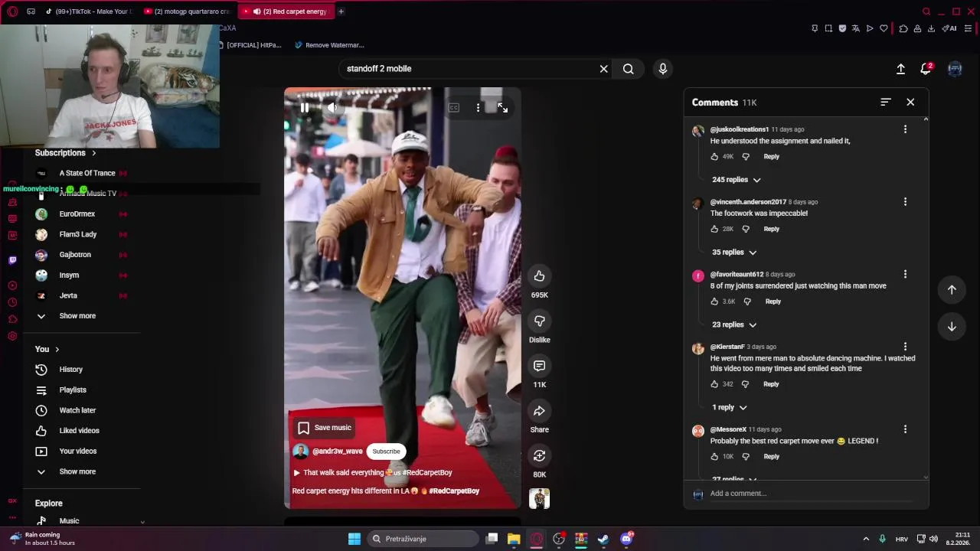
Task: Open Liked videos
Action: (79, 431)
